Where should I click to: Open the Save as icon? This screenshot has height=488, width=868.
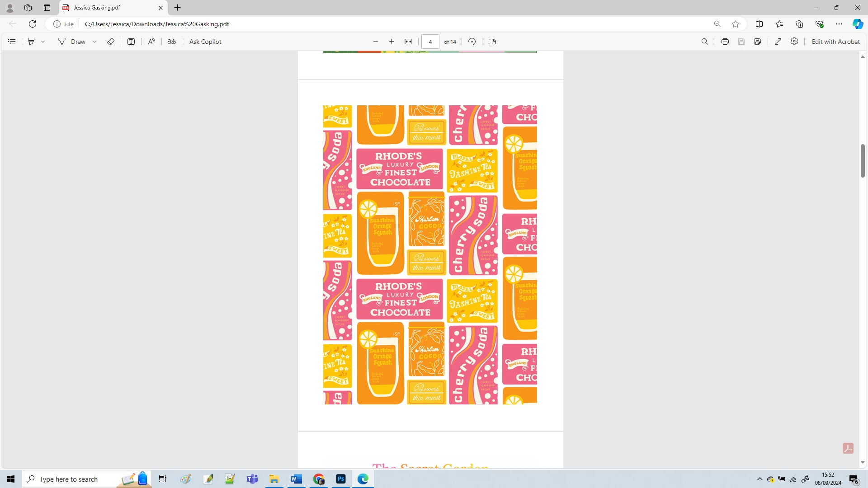tap(758, 42)
